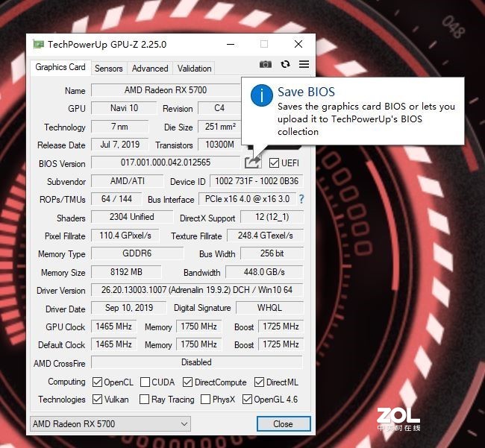Click the camera screenshot icon
Screen dimensions: 485x448
click(266, 64)
